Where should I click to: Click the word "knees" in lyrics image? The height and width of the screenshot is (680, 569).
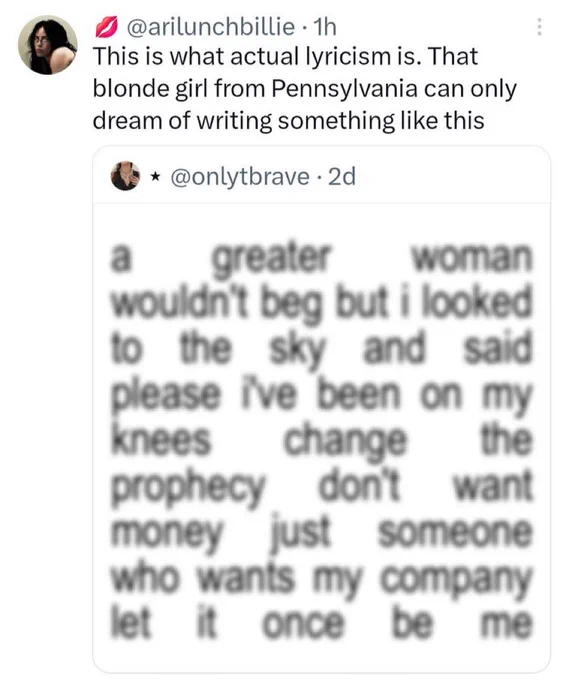[161, 440]
